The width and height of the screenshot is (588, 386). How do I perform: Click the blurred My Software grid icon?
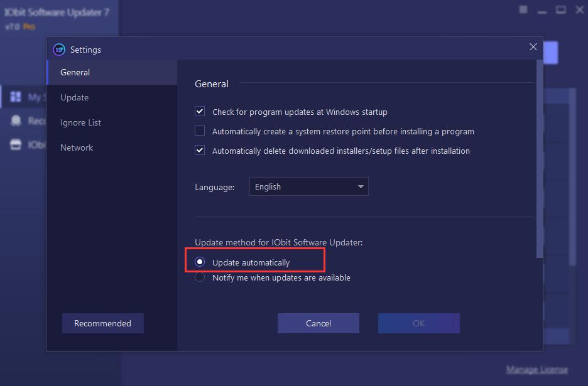tap(16, 97)
